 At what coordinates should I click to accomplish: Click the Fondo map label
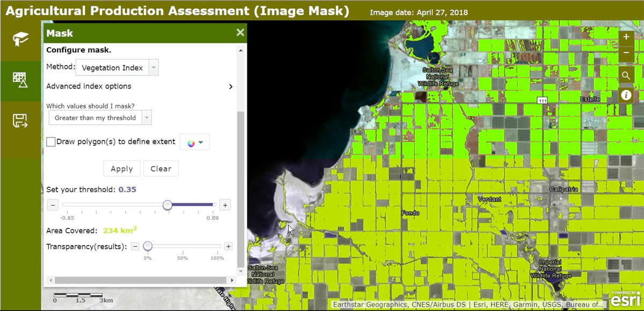tap(411, 213)
